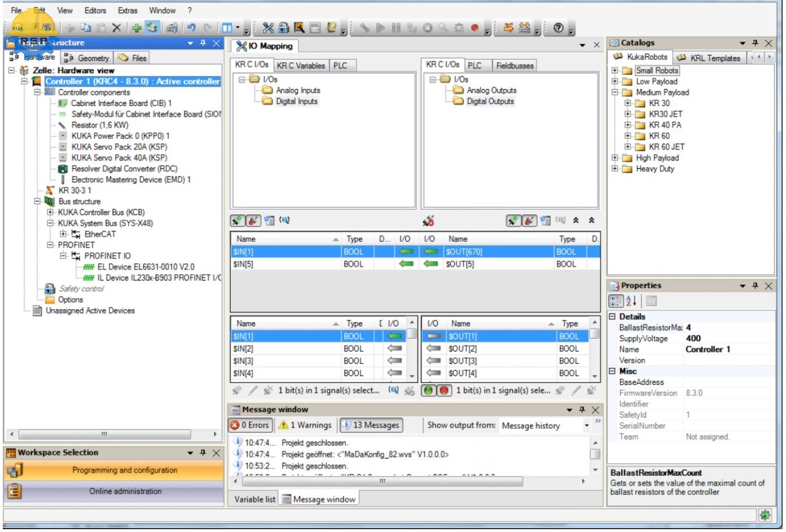Click the crossed-out plug Disconnect icon between panes
This screenshot has width=786, height=532.
(x=429, y=221)
